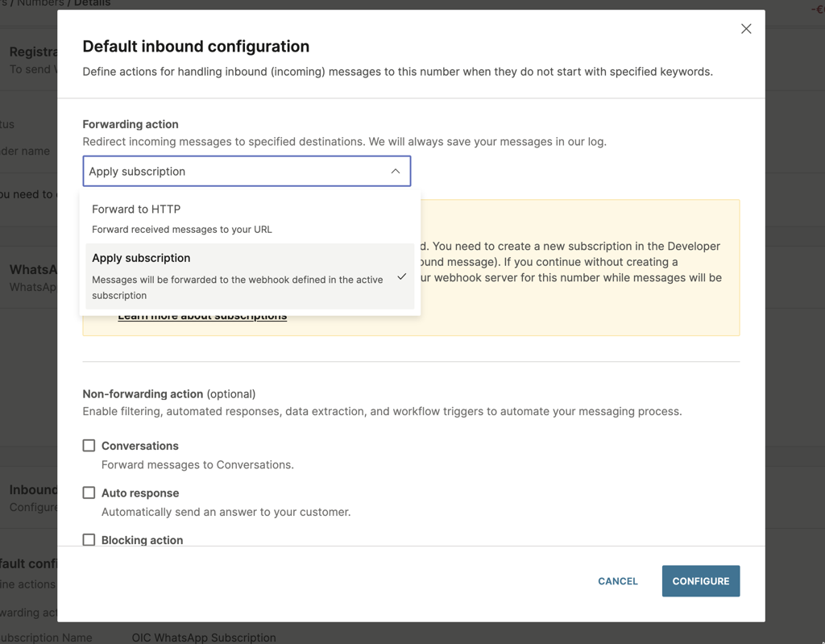Click the Non-forwarding action heading text
The height and width of the screenshot is (644, 825).
tap(143, 394)
